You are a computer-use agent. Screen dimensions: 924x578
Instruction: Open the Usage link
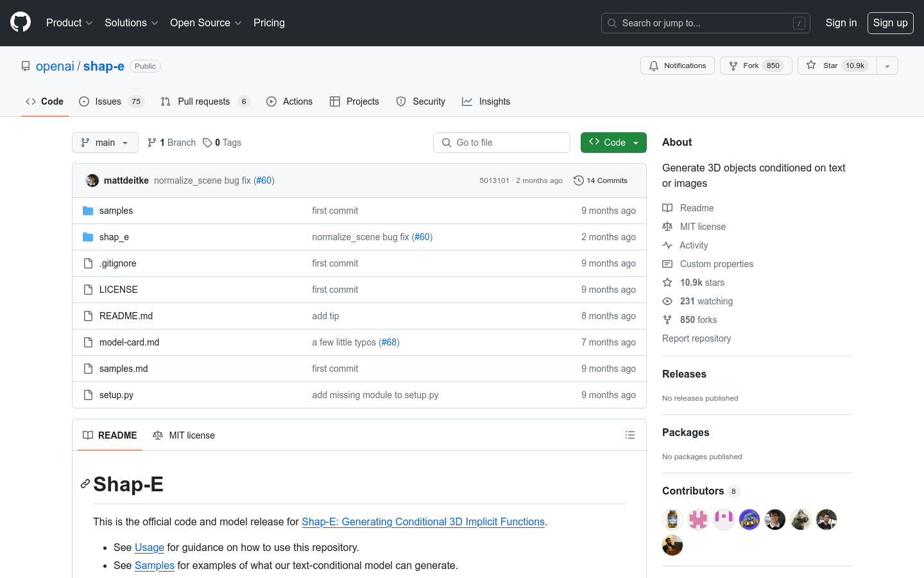point(150,548)
